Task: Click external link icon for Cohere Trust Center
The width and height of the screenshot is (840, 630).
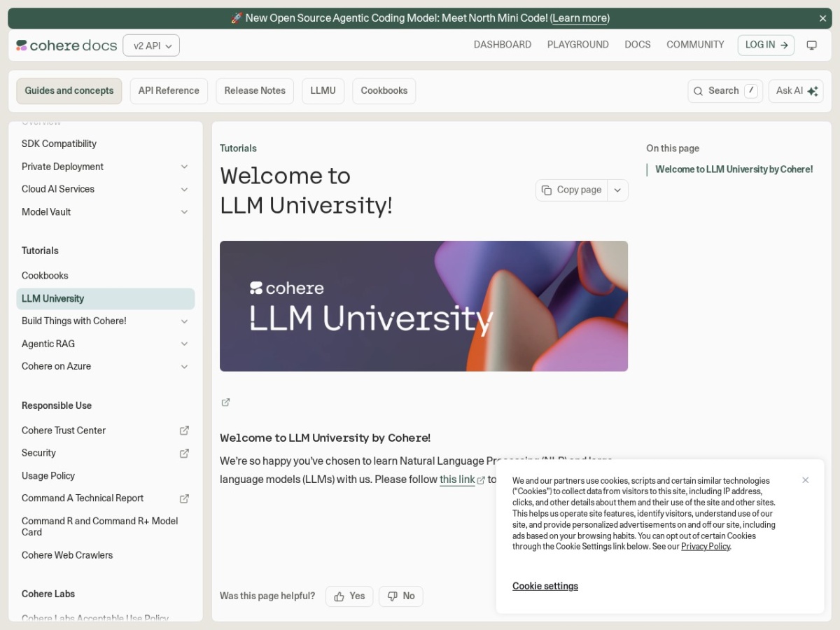Action: [x=184, y=430]
